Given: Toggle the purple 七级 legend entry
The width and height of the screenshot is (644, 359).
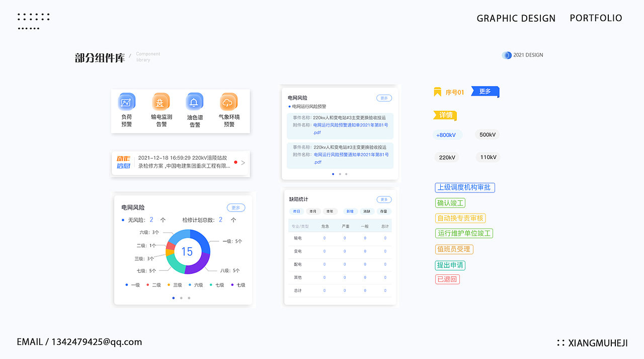Looking at the screenshot, I should pyautogui.click(x=238, y=285).
